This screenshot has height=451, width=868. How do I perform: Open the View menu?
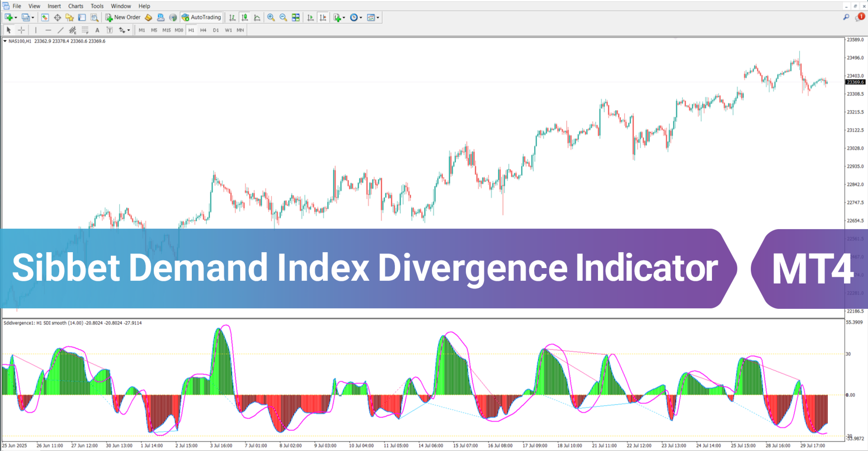34,6
